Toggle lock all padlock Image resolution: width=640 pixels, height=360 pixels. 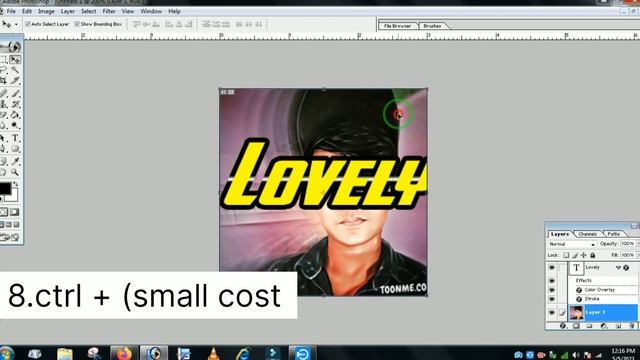coord(593,255)
